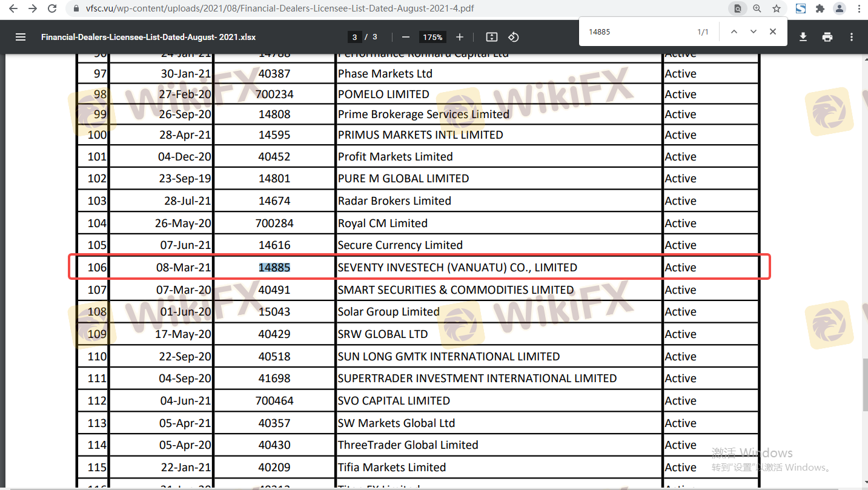Click the 175% zoom level field
This screenshot has width=868, height=490.
432,37
